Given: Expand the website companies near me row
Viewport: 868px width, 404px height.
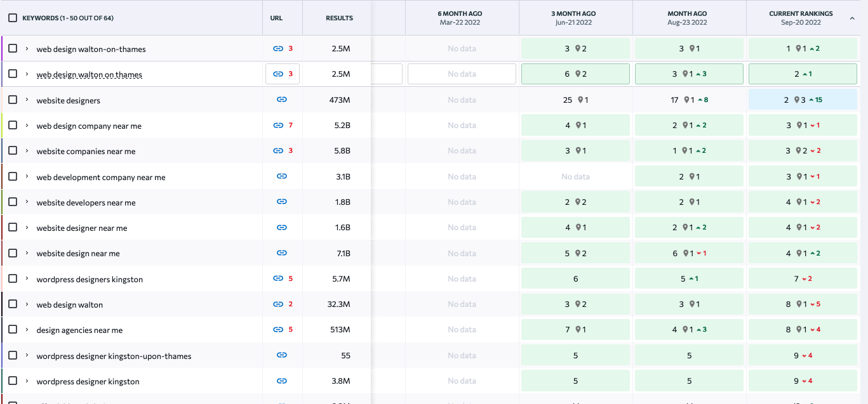Looking at the screenshot, I should (x=27, y=151).
